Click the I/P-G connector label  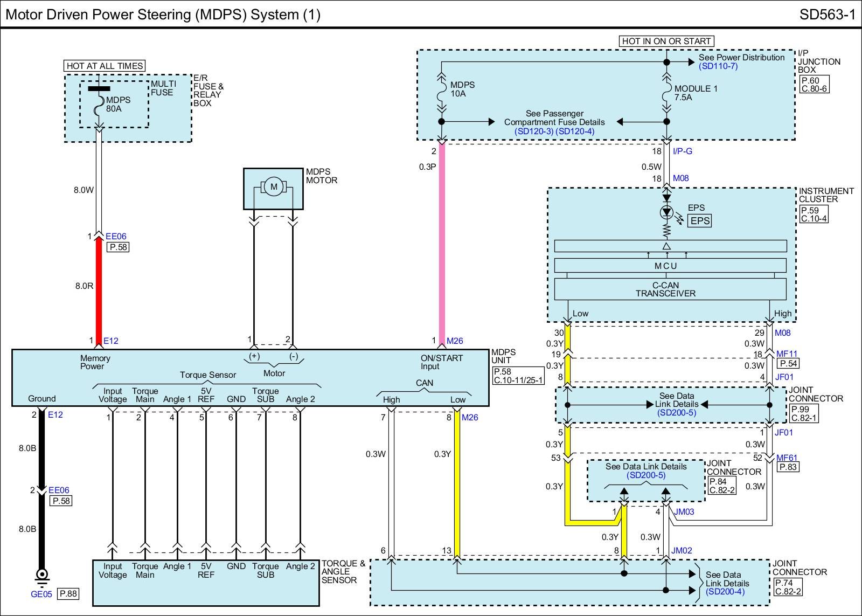point(683,151)
